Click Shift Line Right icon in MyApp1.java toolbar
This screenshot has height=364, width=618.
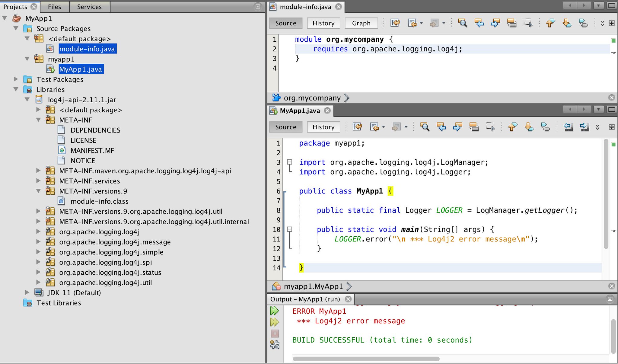pyautogui.click(x=585, y=127)
